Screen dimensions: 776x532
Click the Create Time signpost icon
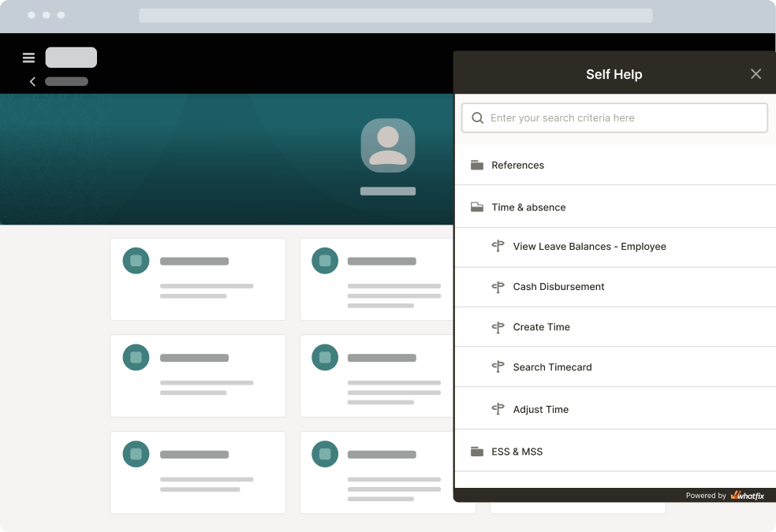point(498,327)
